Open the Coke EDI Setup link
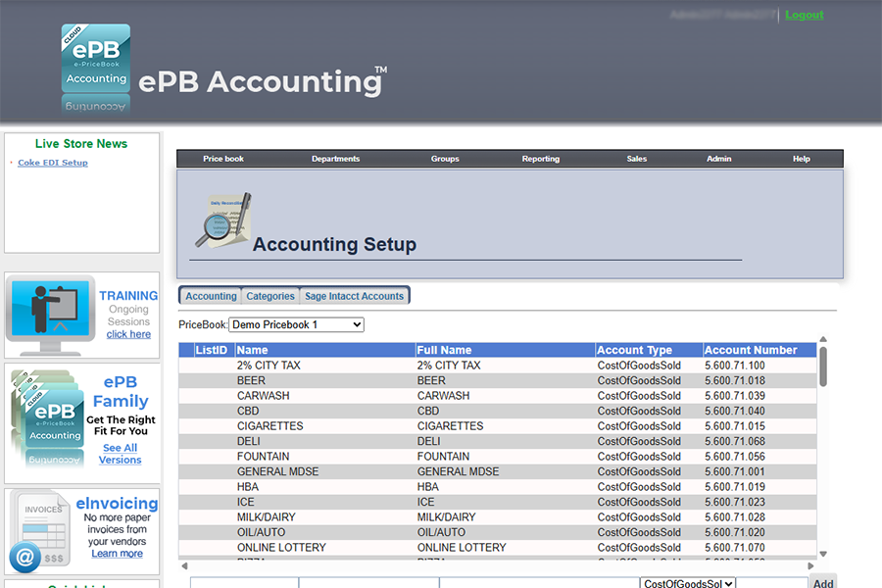 (x=53, y=163)
